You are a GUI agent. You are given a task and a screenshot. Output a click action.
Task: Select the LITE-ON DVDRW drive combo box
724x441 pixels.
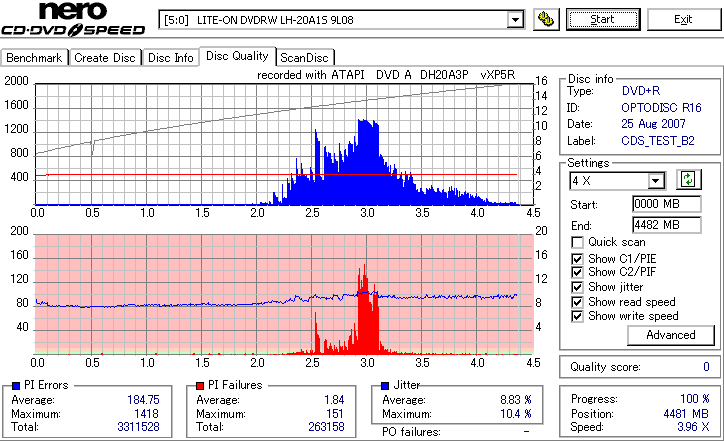[x=341, y=20]
